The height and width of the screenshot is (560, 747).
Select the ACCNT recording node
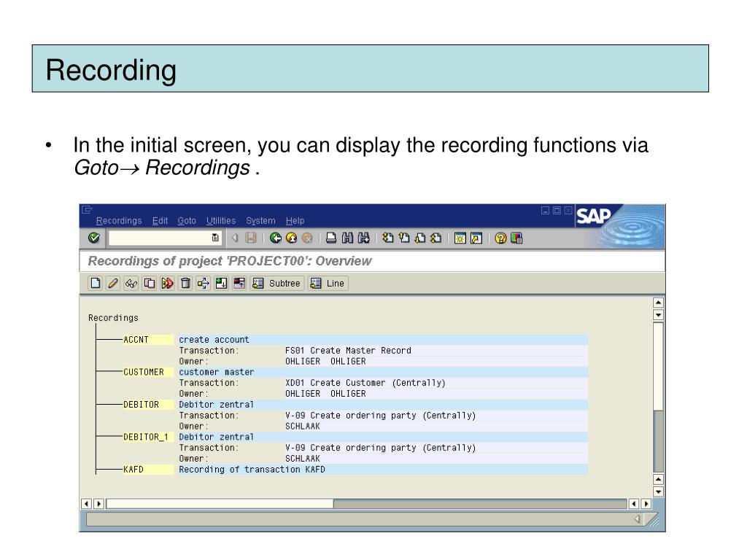click(x=136, y=339)
